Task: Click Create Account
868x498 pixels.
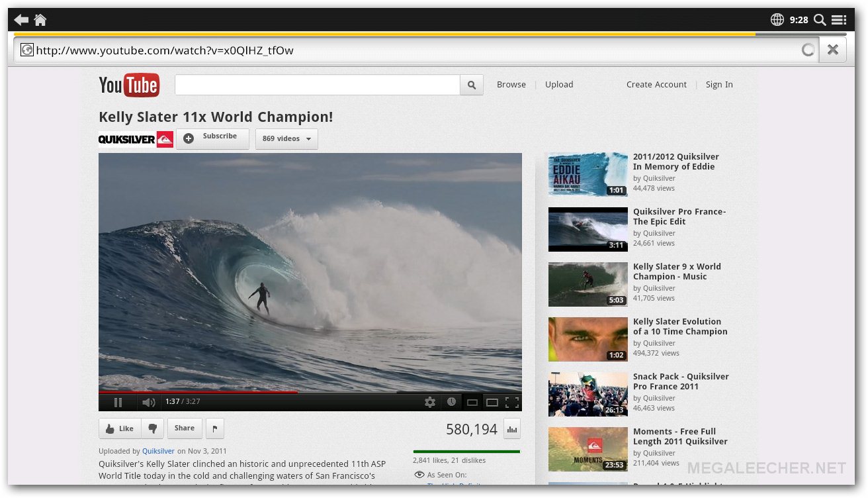Action: [656, 85]
